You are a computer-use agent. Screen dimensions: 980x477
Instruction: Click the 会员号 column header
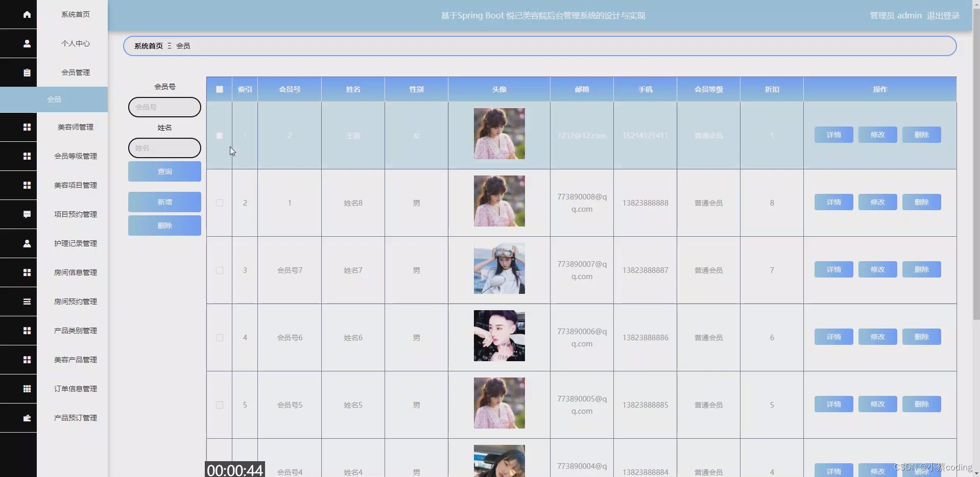click(x=290, y=89)
